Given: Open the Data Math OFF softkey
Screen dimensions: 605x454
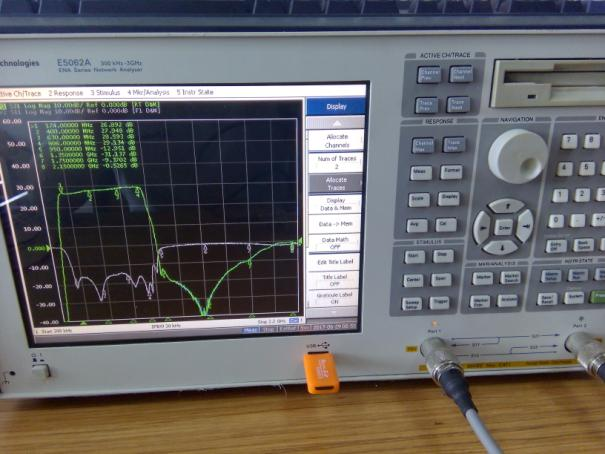Looking at the screenshot, I should tap(335, 243).
